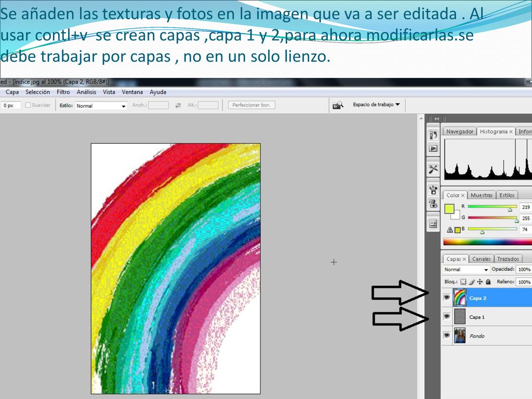Image resolution: width=532 pixels, height=399 pixels.
Task: Click the B value field showing 74
Action: click(x=526, y=229)
